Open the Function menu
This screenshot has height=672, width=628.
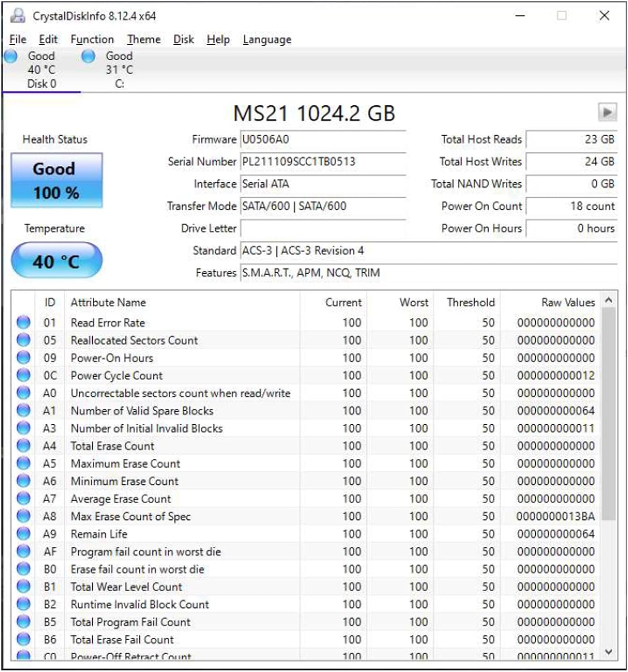coord(92,39)
